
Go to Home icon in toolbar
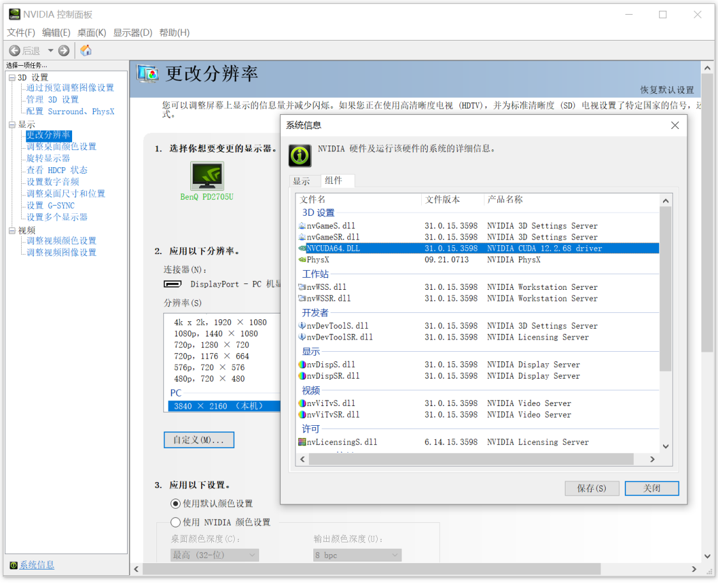tap(86, 50)
